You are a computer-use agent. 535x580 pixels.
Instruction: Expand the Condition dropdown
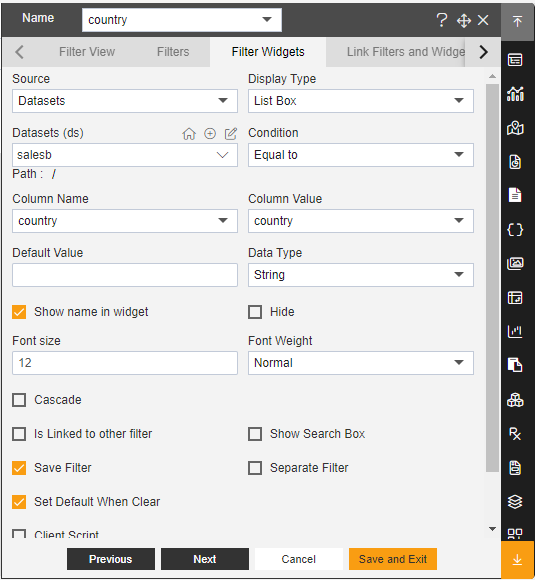coord(361,155)
